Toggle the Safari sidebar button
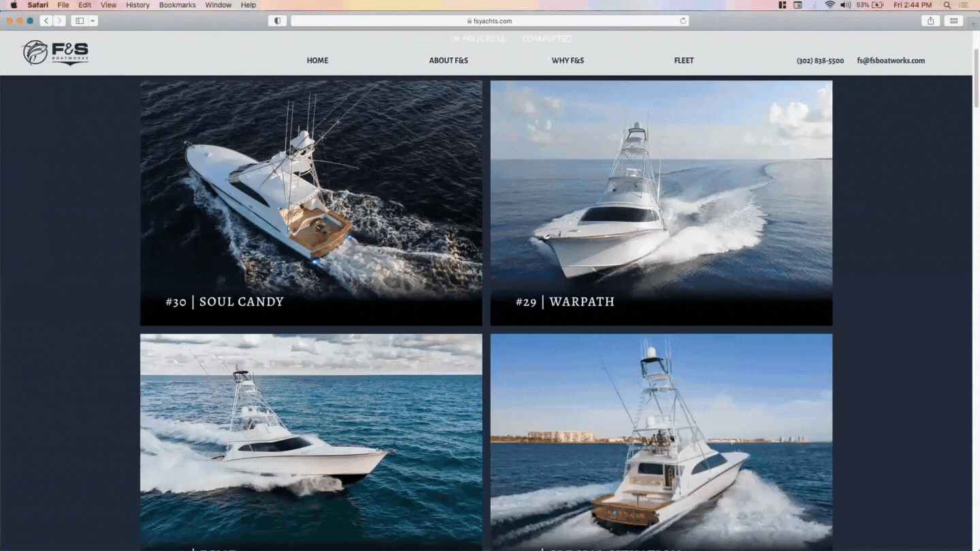980x551 pixels. (80, 21)
